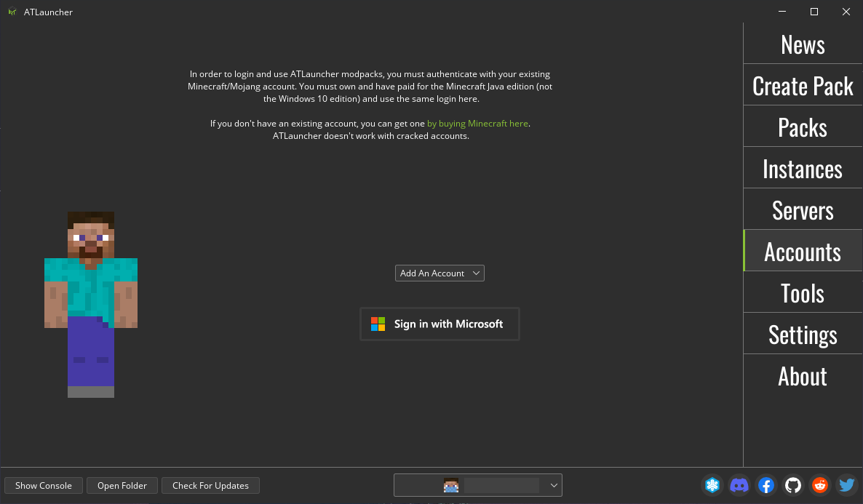
Task: Expand the account selector at the bottom
Action: (x=553, y=485)
